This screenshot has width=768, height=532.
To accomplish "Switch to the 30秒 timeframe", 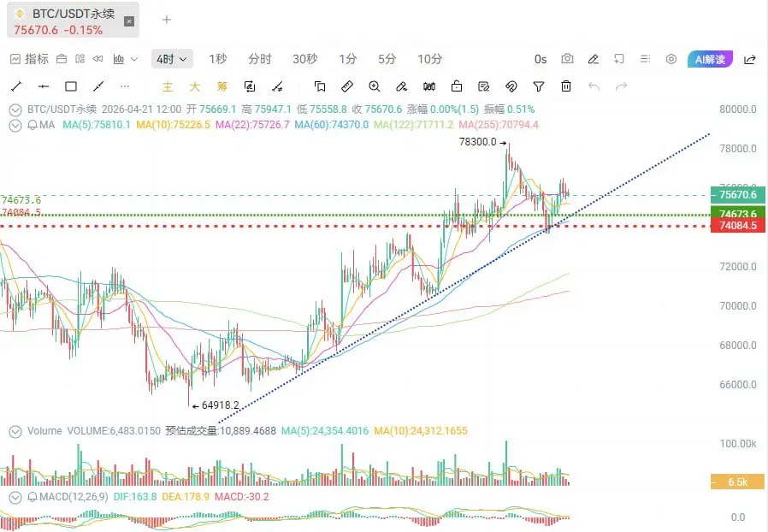I will point(304,59).
